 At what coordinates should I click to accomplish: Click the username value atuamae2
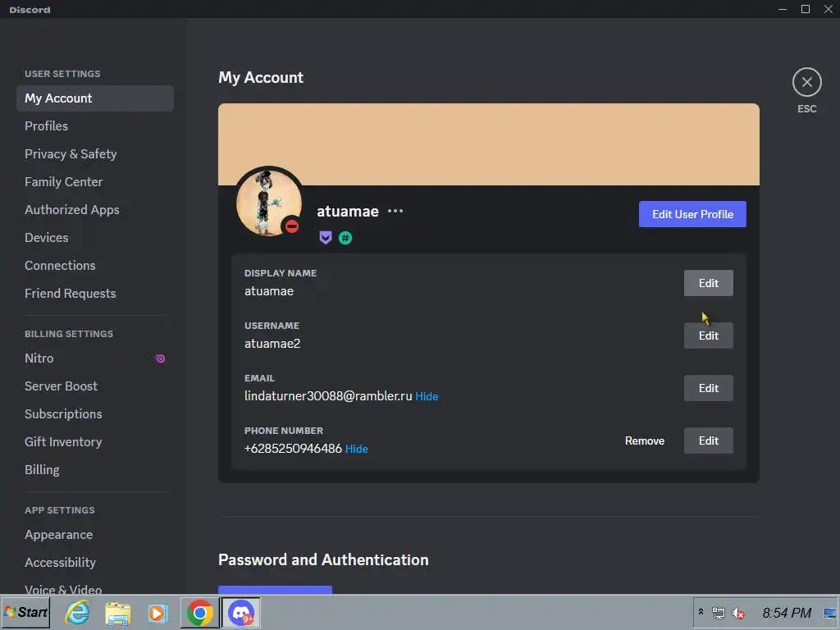[x=272, y=344]
